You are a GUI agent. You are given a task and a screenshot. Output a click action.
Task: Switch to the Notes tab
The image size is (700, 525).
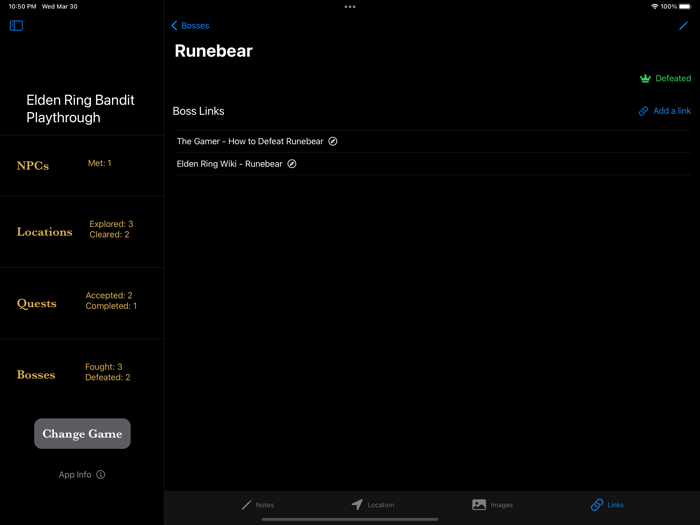point(258,505)
